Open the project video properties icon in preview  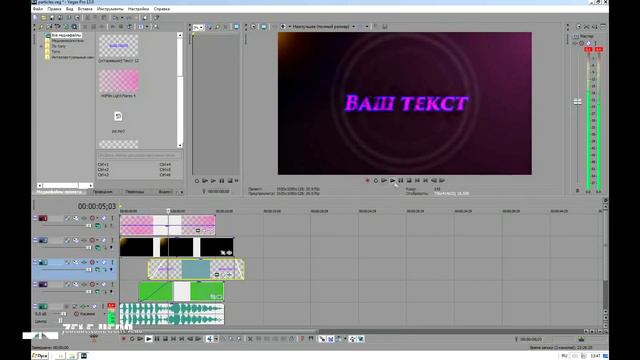tap(253, 27)
